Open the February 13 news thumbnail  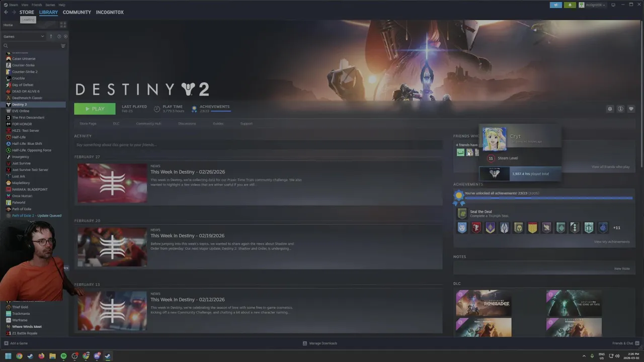112,311
